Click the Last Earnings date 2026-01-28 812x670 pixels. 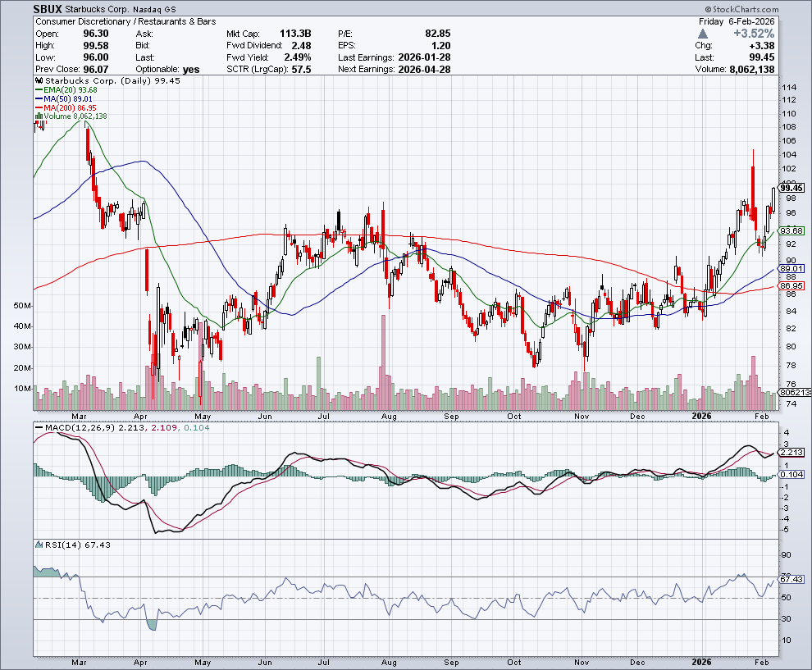coord(425,57)
